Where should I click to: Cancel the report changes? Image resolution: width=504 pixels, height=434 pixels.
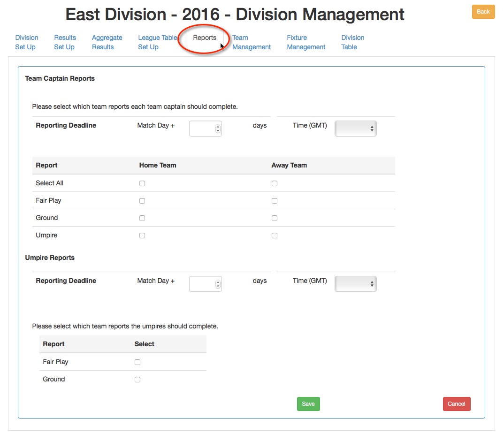[457, 404]
